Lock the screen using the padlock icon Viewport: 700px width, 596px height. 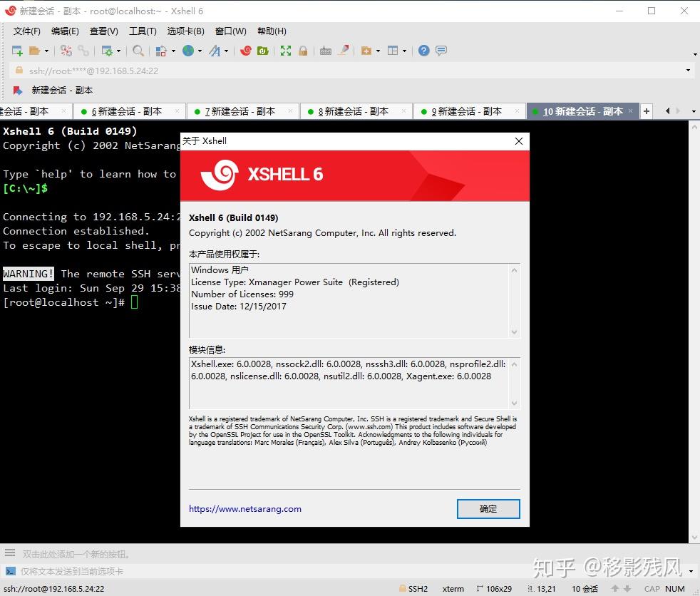[303, 51]
